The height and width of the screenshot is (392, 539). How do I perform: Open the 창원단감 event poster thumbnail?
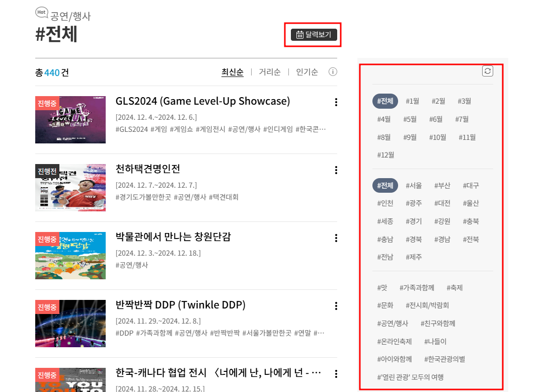tap(70, 256)
